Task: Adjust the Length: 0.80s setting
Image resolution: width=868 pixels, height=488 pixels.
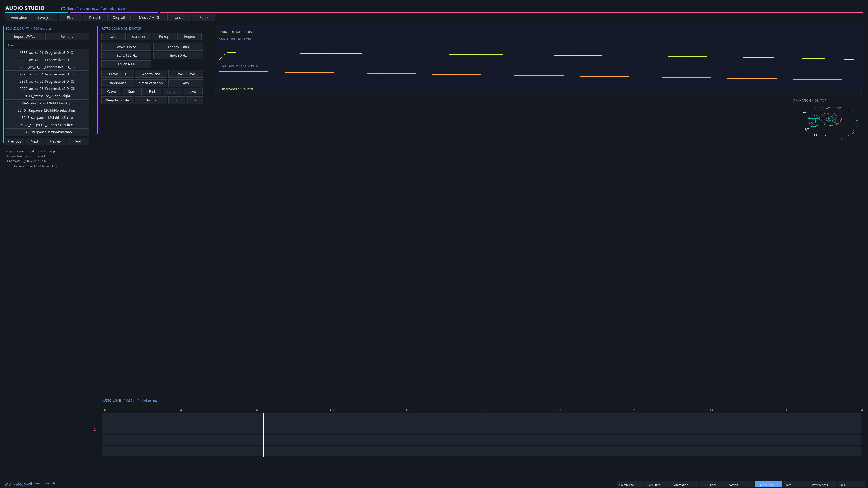Action: point(178,47)
